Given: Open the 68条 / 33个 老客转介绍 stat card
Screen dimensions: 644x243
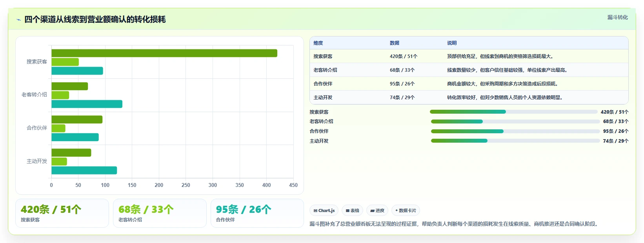Looking at the screenshot, I should 160,213.
